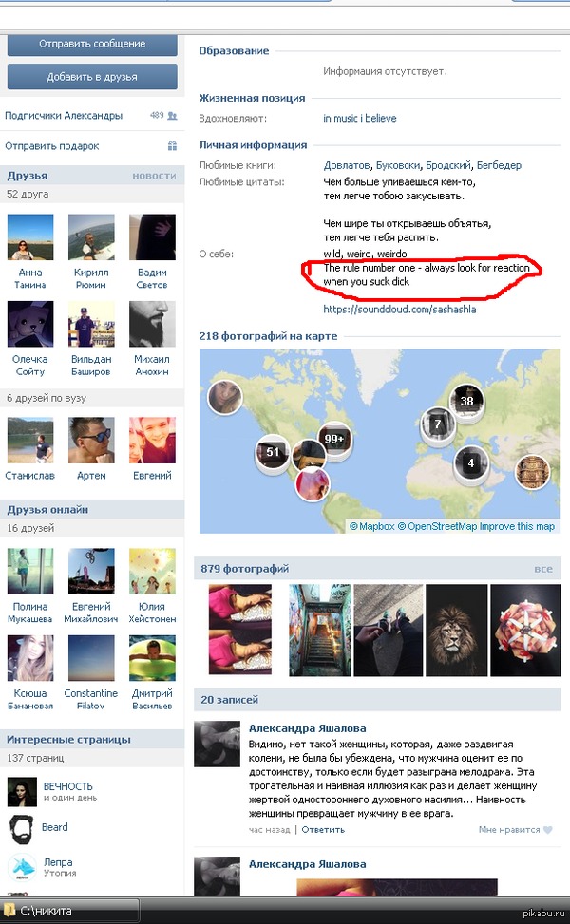Image resolution: width=570 pixels, height=924 pixels.
Task: Click the Отправить сообщение button
Action: pos(92,45)
